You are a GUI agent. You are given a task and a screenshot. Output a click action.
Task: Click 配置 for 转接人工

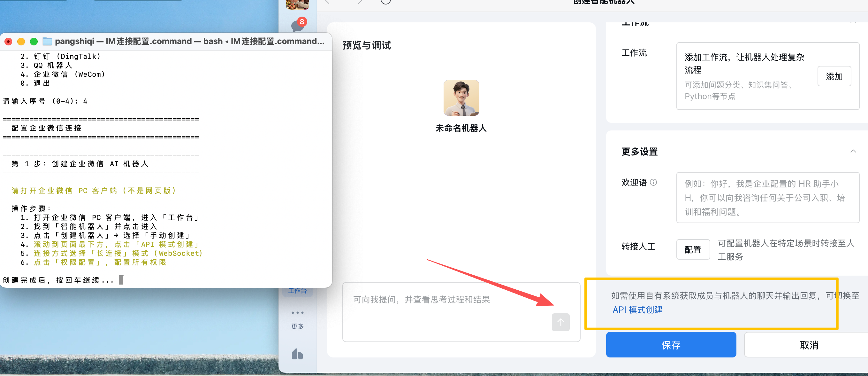coord(693,249)
